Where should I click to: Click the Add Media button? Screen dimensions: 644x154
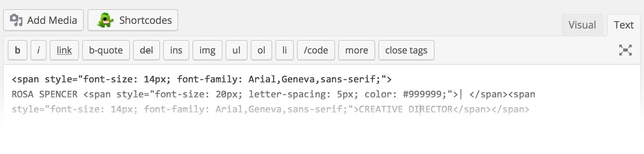click(x=43, y=20)
